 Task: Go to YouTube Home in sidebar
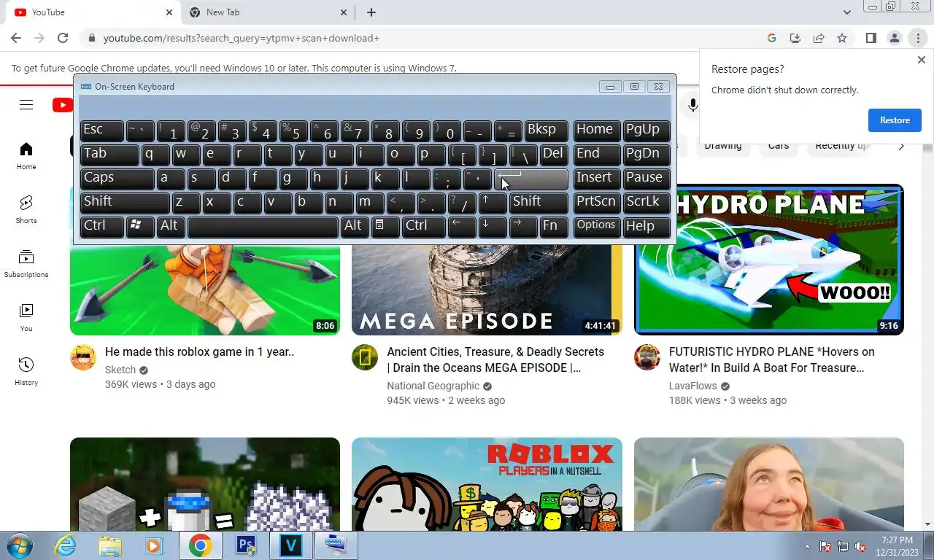pos(26,156)
